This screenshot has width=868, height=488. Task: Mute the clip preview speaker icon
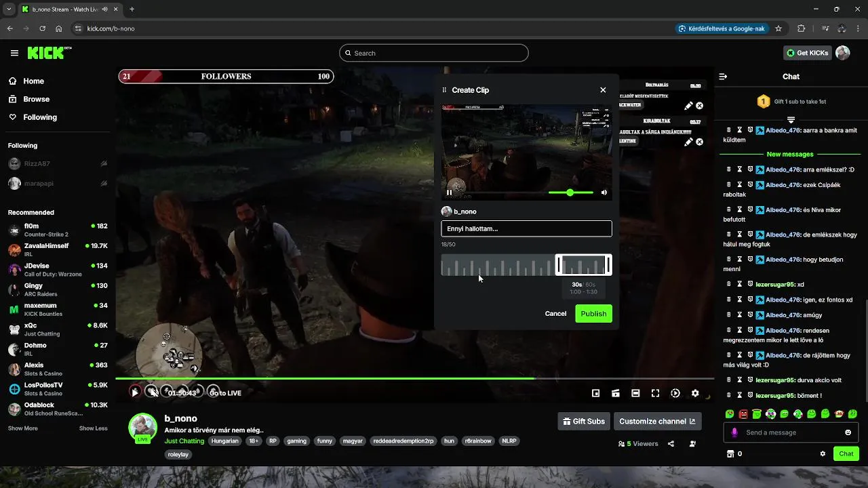tap(604, 192)
